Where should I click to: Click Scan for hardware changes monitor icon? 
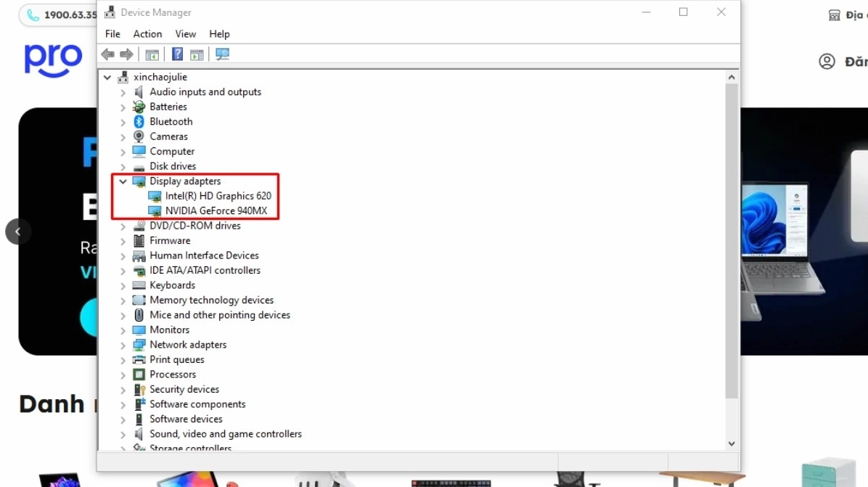(x=223, y=54)
